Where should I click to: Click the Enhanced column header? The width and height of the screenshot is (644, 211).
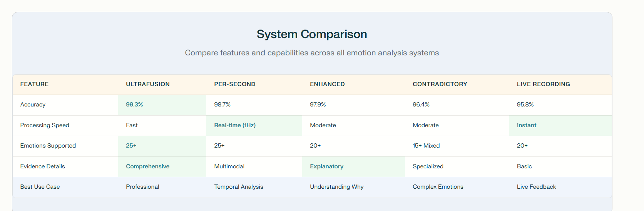pos(327,84)
